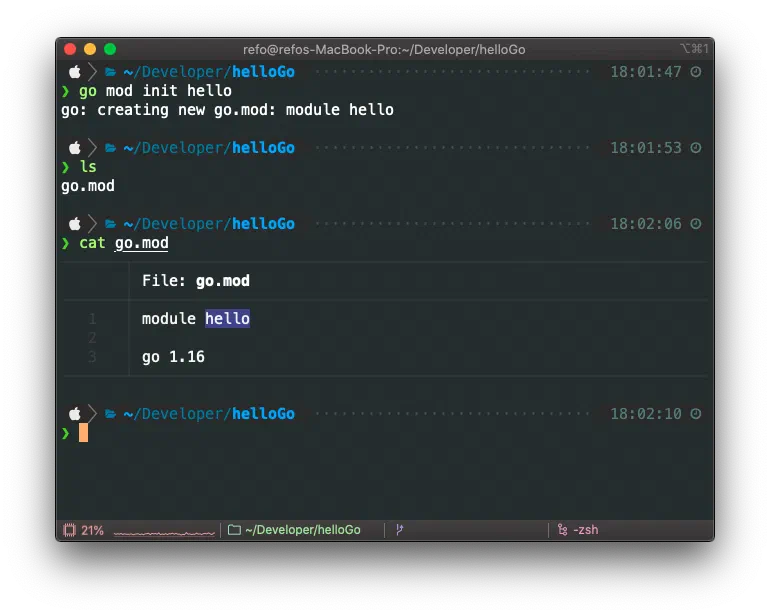Click the -zsh job name in status bar

pyautogui.click(x=585, y=530)
